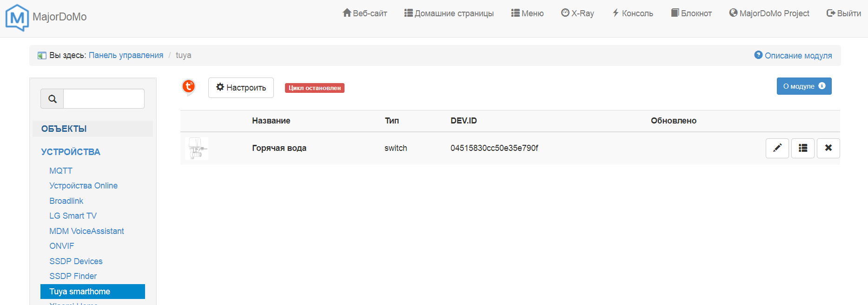This screenshot has height=305, width=868.
Task: Click the О модуле button
Action: 804,86
